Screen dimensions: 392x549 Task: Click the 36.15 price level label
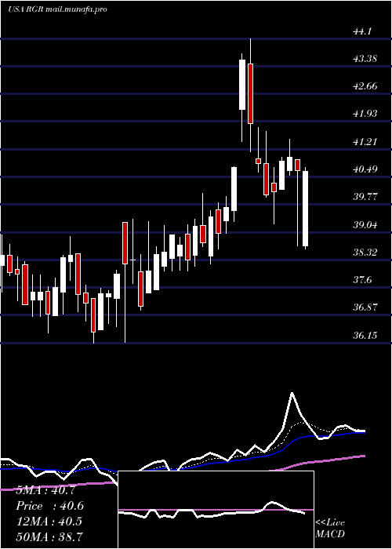pyautogui.click(x=365, y=336)
